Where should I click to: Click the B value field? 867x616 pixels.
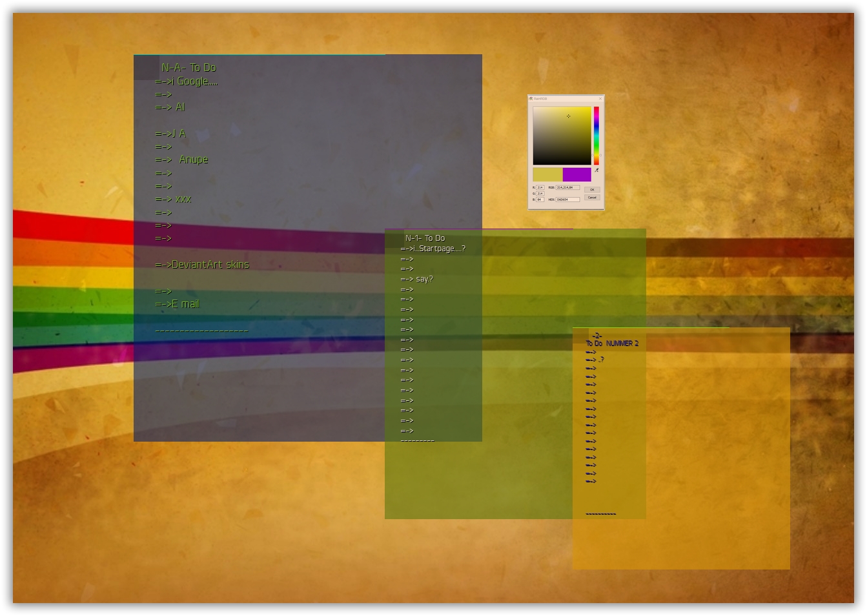(x=540, y=199)
